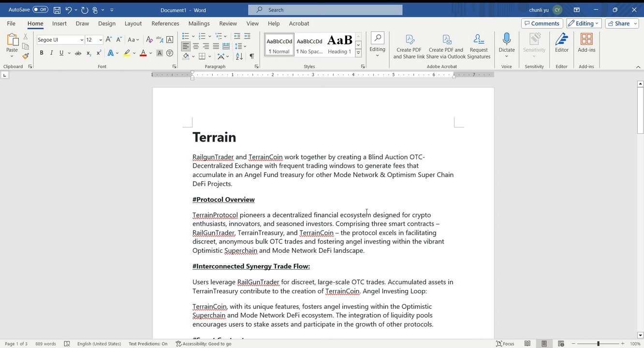Image resolution: width=644 pixels, height=348 pixels.
Task: Open the Customize Quick Access Toolbar dropdown
Action: 112,10
